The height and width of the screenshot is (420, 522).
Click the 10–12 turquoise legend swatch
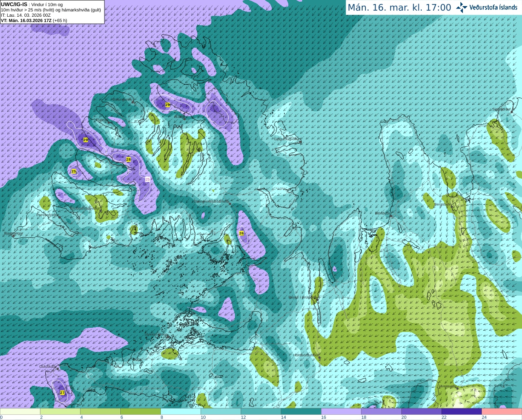pos(221,411)
